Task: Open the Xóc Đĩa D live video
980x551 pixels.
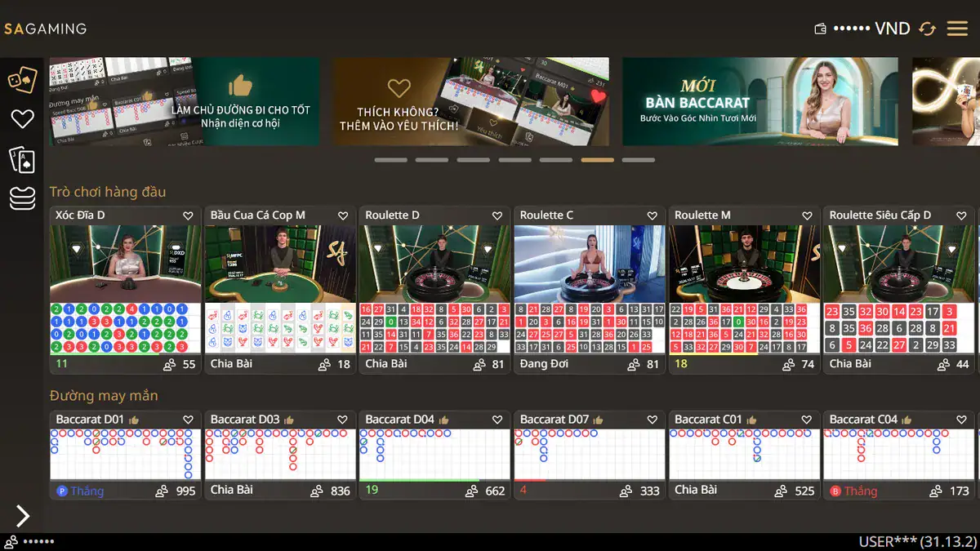Action: pos(125,264)
